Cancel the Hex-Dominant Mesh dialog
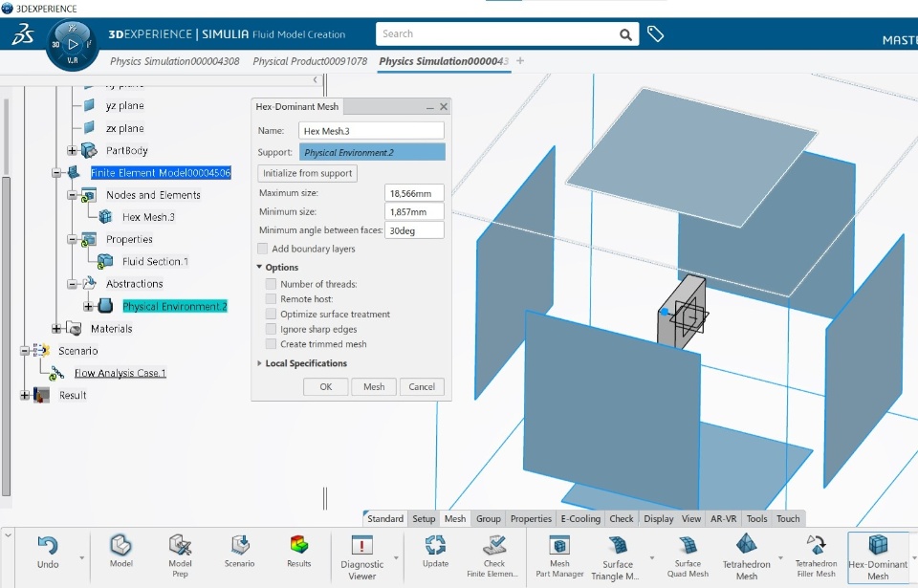This screenshot has width=918, height=588. [422, 386]
